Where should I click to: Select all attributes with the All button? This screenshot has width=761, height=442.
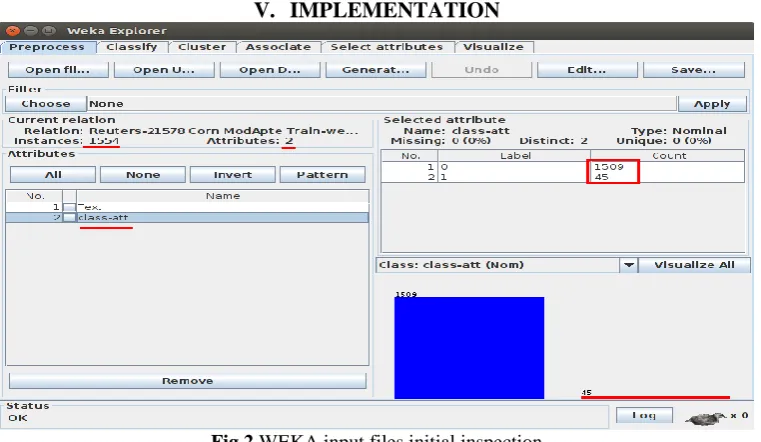pyautogui.click(x=53, y=175)
